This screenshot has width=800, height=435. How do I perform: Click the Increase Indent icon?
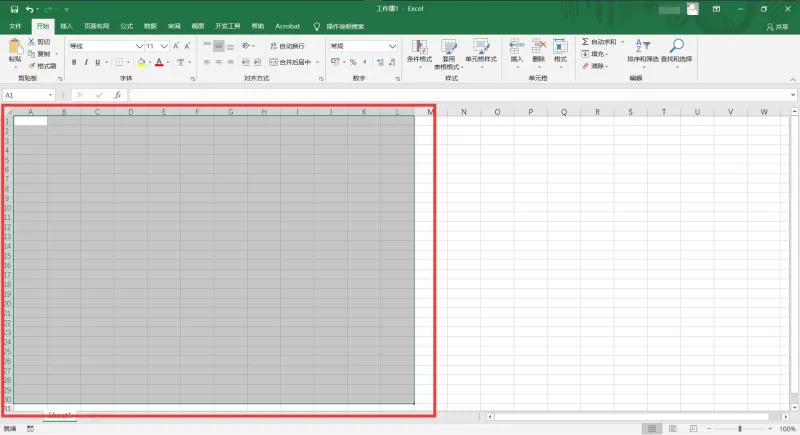(257, 62)
